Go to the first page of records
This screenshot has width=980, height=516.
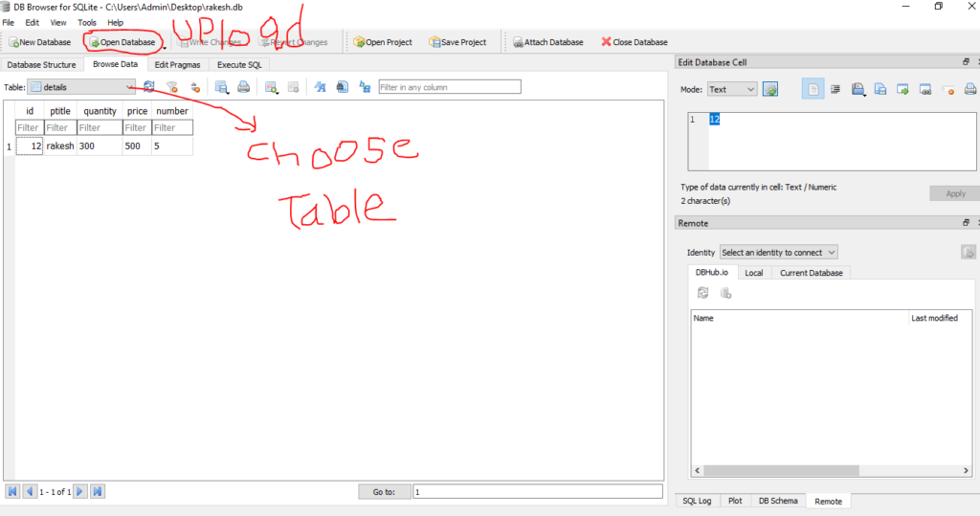12,492
